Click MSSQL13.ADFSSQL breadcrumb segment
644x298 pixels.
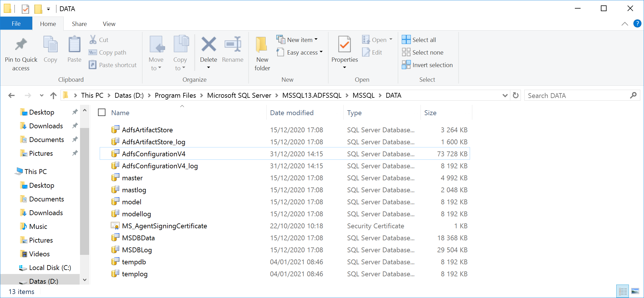[x=312, y=95]
